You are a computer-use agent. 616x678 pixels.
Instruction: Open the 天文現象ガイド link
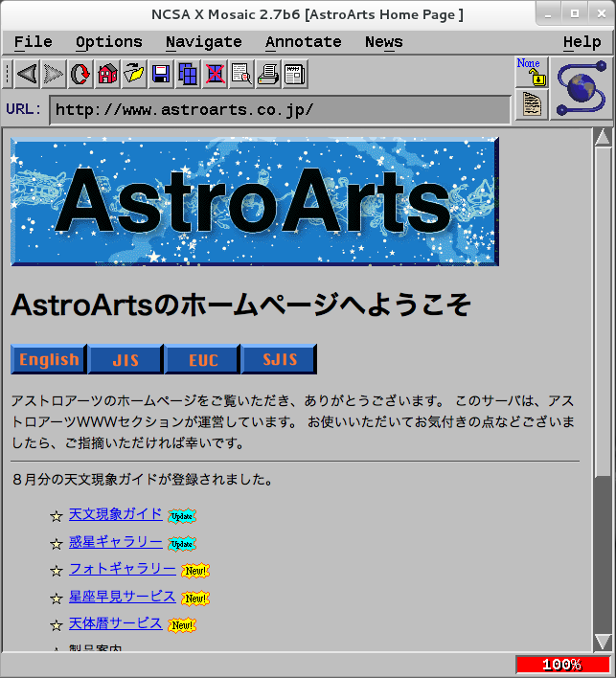point(115,514)
